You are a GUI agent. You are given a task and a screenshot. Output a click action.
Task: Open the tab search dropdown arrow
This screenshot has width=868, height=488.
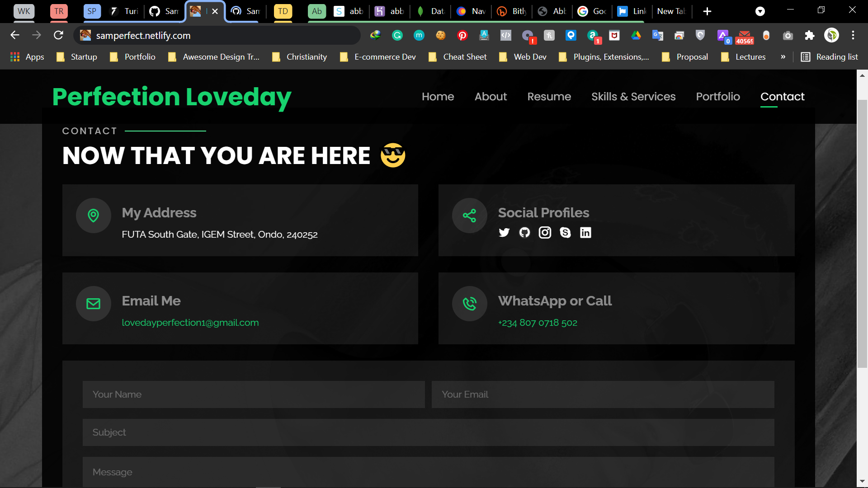click(x=760, y=11)
